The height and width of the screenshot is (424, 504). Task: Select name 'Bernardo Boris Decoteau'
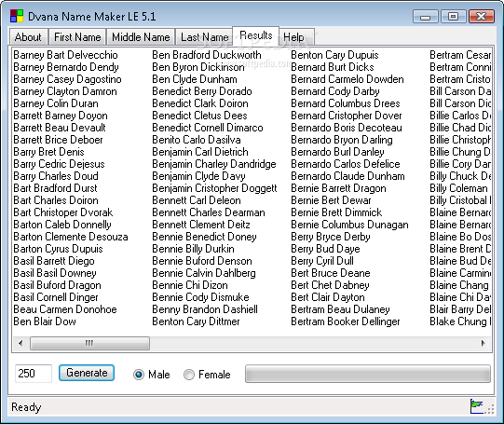347,128
